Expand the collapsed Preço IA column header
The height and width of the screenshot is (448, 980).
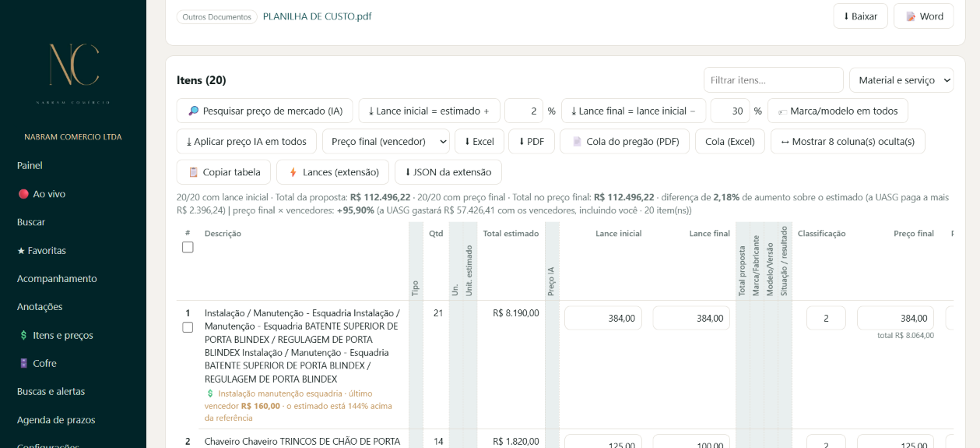click(x=552, y=261)
